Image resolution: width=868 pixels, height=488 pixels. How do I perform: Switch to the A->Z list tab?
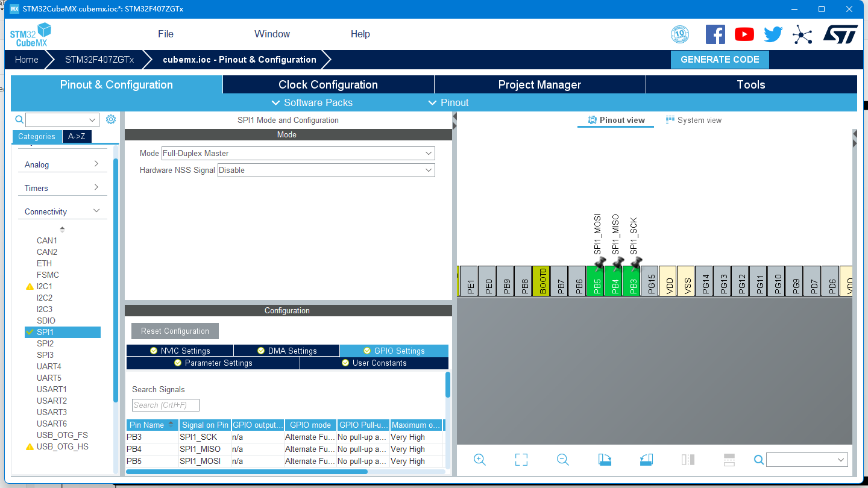(x=77, y=136)
